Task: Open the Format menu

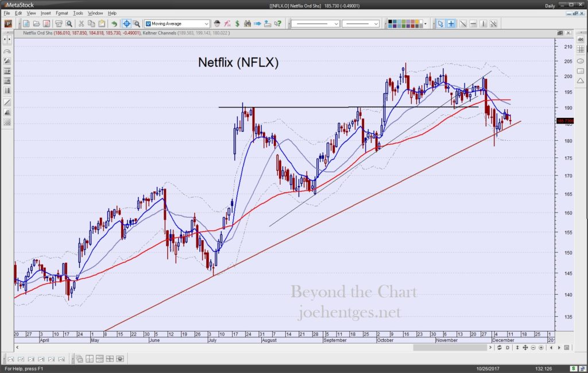Action: coord(62,13)
